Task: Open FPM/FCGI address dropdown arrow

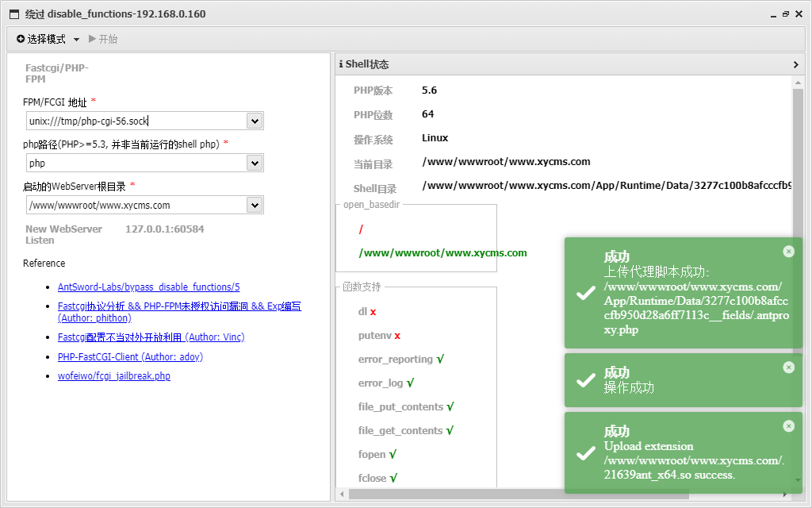Action: pyautogui.click(x=255, y=121)
